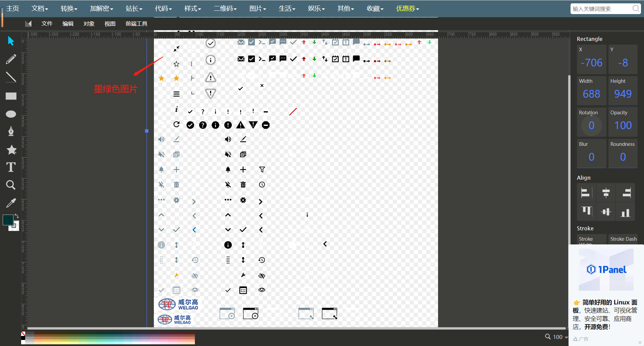Click the align left icon
This screenshot has height=346, width=644.
coord(586,193)
